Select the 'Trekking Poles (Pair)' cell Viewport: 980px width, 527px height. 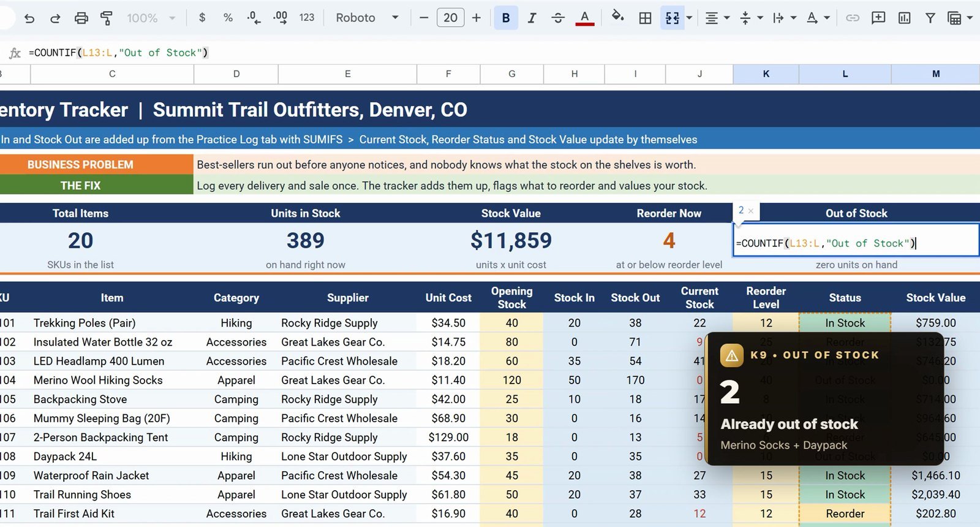(112, 323)
